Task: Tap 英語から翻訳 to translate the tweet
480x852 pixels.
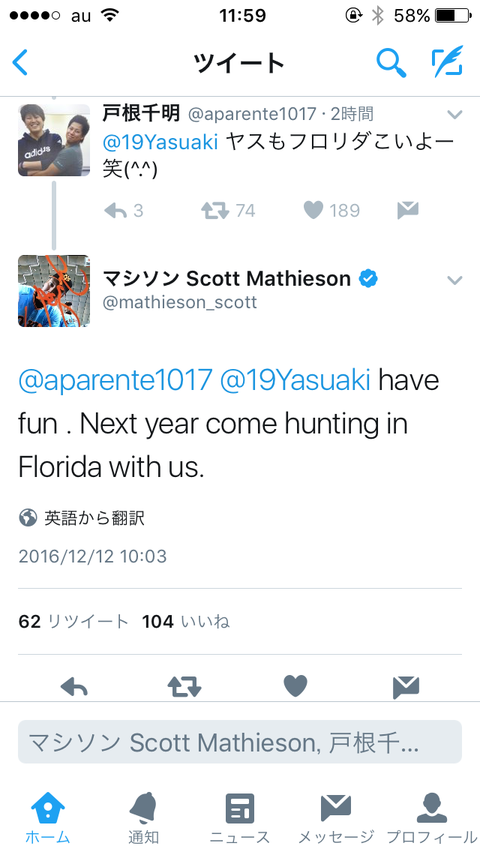Action: tap(95, 518)
